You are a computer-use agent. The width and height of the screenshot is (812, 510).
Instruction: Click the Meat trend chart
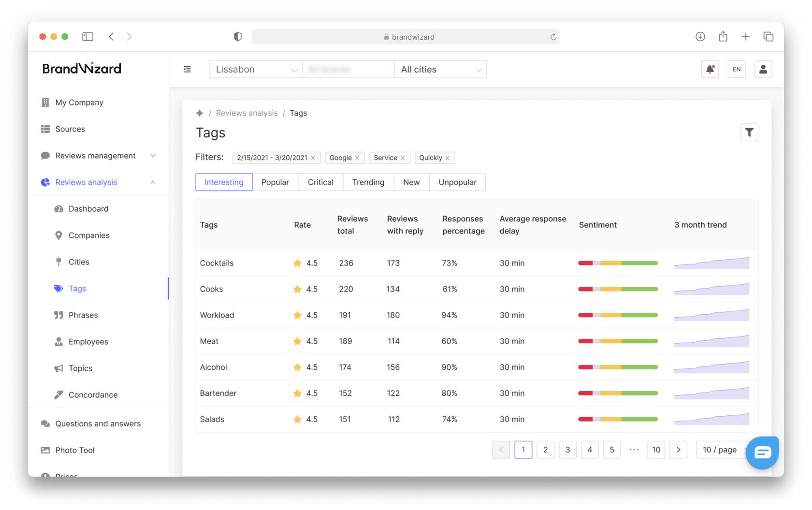(x=711, y=341)
